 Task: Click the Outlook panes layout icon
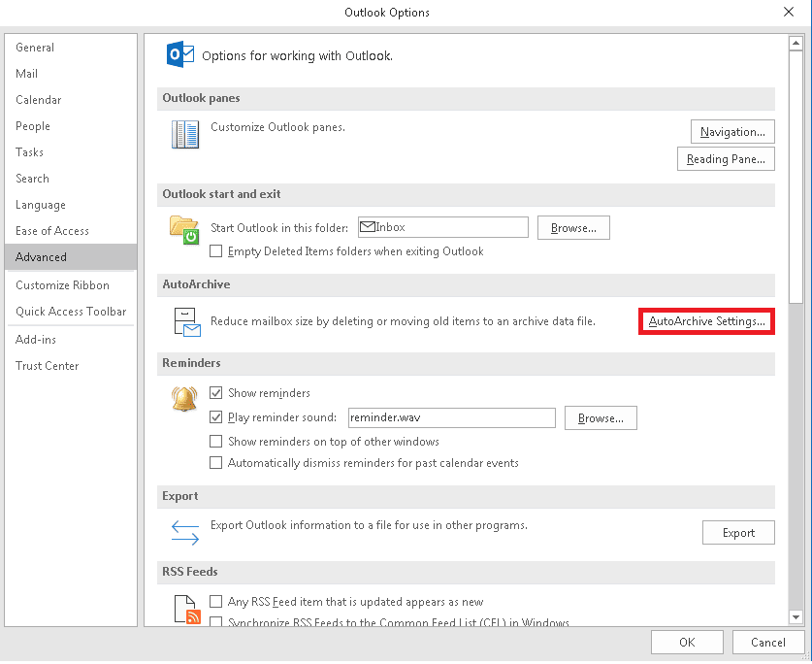[x=185, y=134]
